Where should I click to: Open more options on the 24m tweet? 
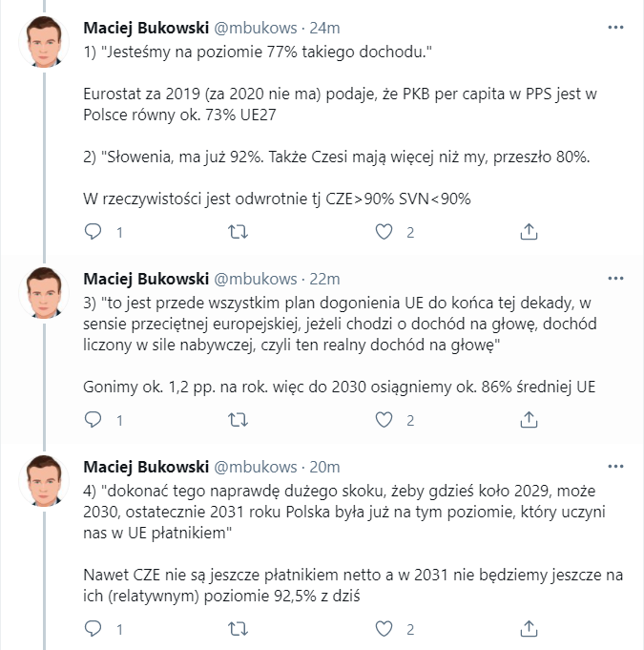[x=615, y=26]
